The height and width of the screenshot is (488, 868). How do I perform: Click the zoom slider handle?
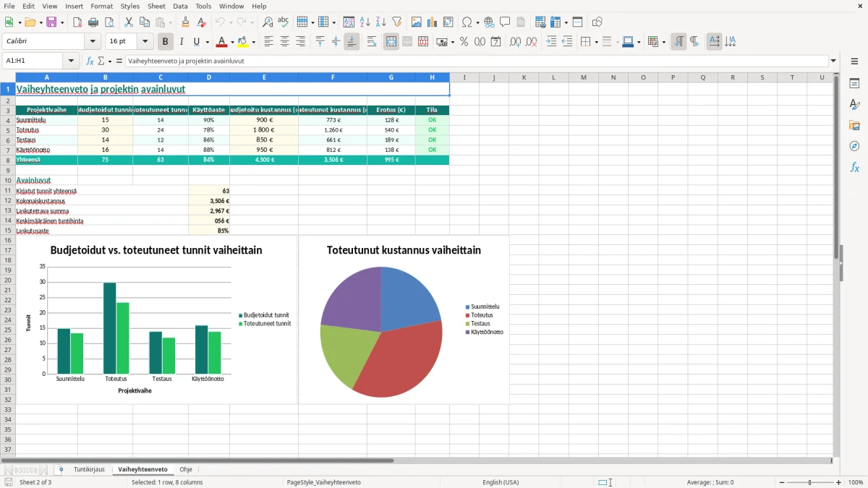coord(810,482)
